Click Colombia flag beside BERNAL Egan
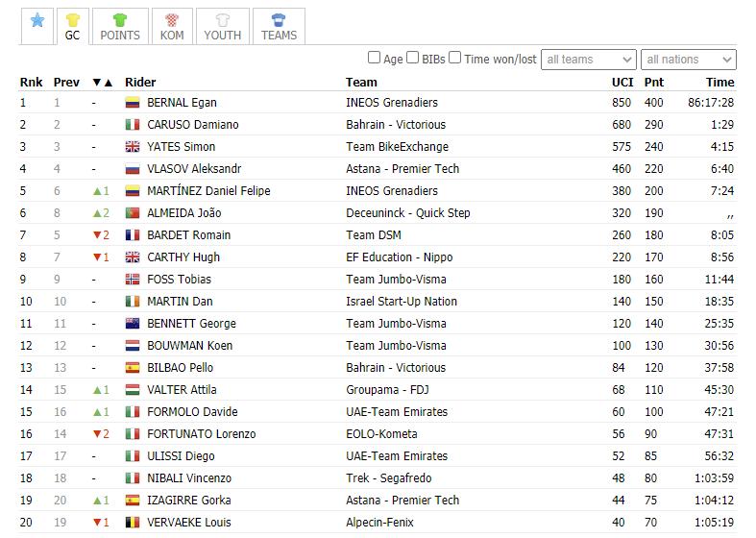This screenshot has width=756, height=538. click(133, 103)
